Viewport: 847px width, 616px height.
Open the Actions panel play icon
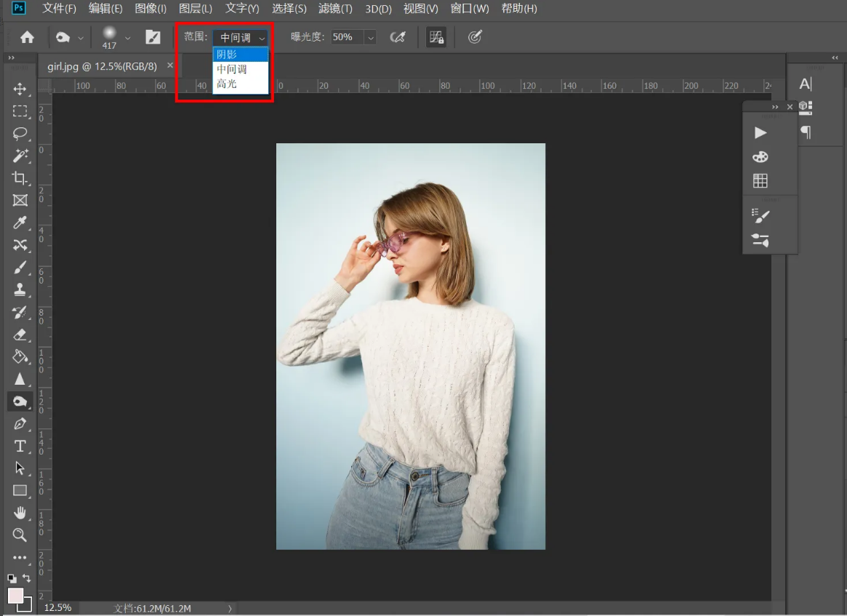click(x=760, y=132)
